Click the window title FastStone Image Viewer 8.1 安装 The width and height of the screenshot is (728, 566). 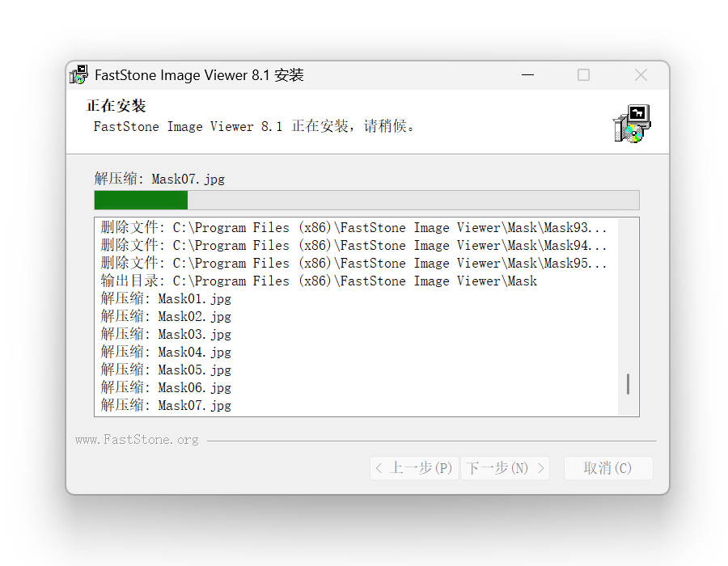(199, 74)
